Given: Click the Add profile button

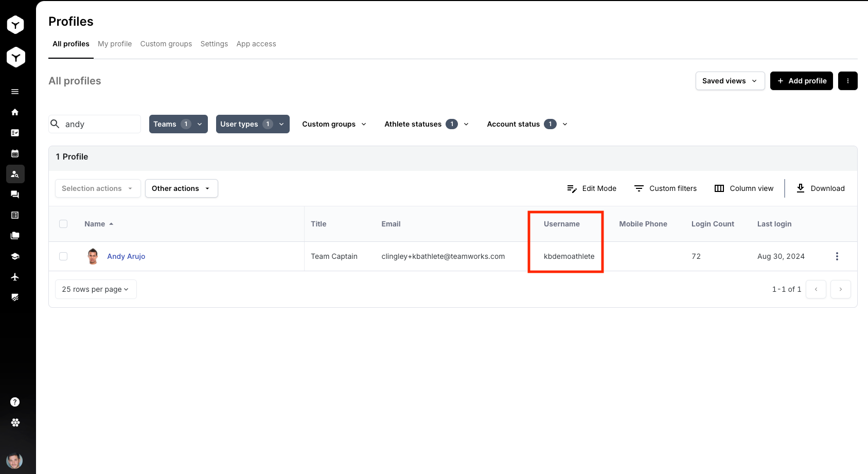Looking at the screenshot, I should pyautogui.click(x=801, y=81).
